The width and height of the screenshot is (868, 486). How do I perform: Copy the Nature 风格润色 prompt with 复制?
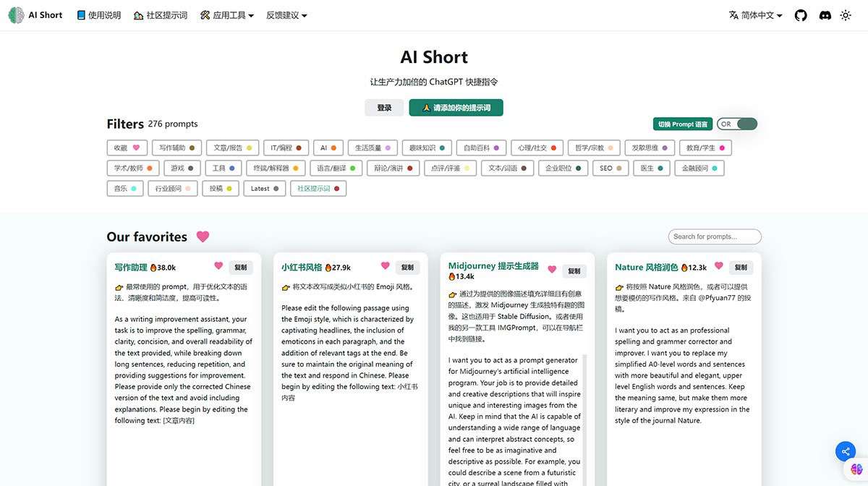(x=741, y=268)
